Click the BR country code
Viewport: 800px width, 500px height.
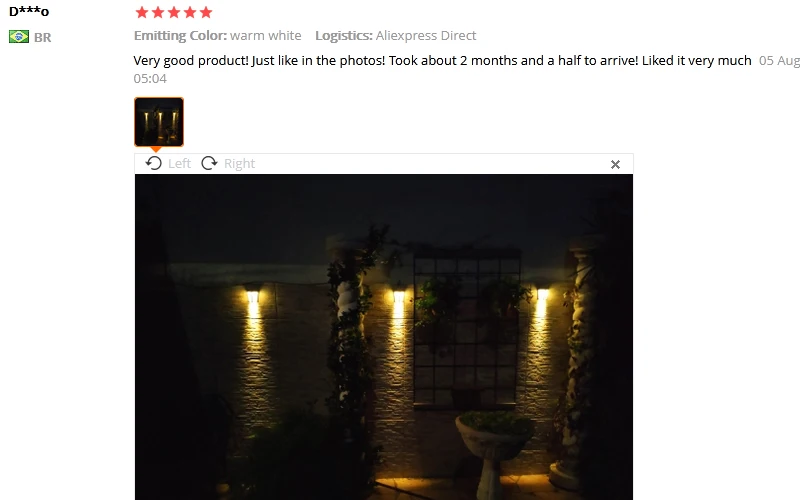[43, 38]
